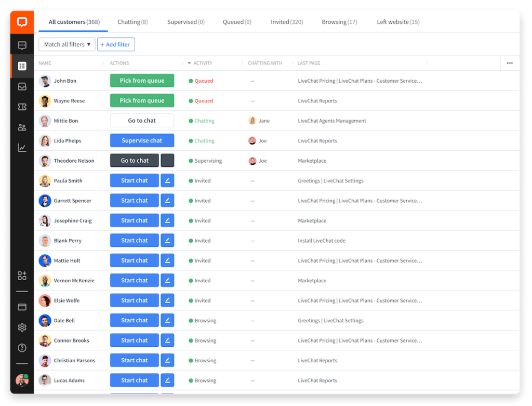
Task: Start chat with Paula Smith
Action: [x=135, y=180]
